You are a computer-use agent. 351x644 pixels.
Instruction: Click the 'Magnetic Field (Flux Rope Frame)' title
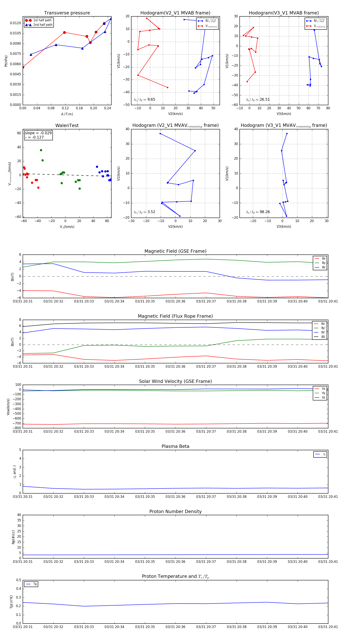tap(175, 316)
